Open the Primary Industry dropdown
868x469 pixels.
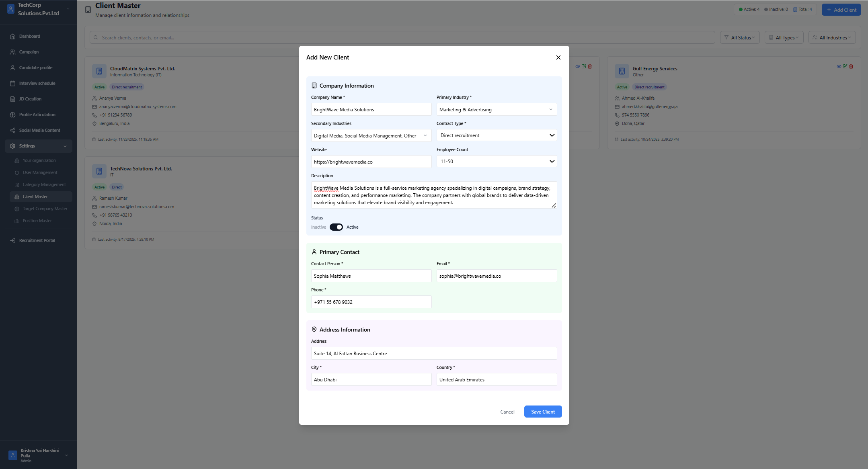(496, 109)
